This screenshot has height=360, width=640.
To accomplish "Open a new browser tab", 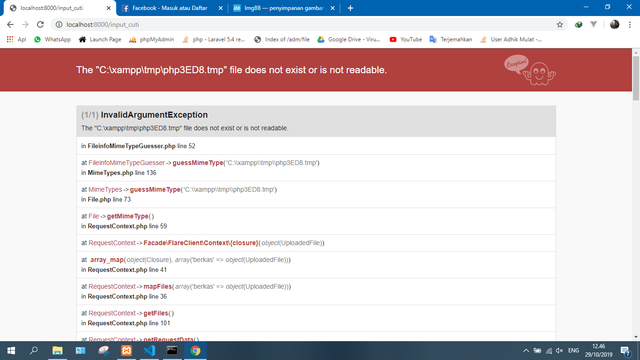I will 350,8.
